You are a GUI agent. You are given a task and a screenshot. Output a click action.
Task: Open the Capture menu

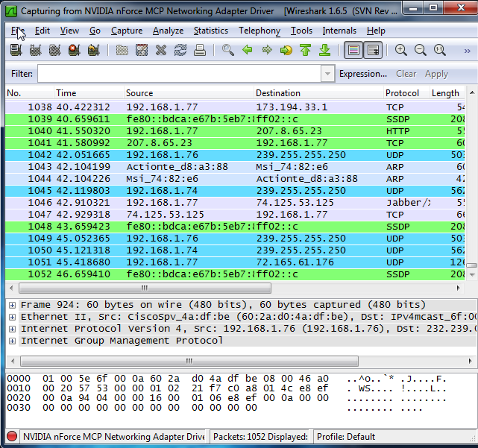(127, 31)
